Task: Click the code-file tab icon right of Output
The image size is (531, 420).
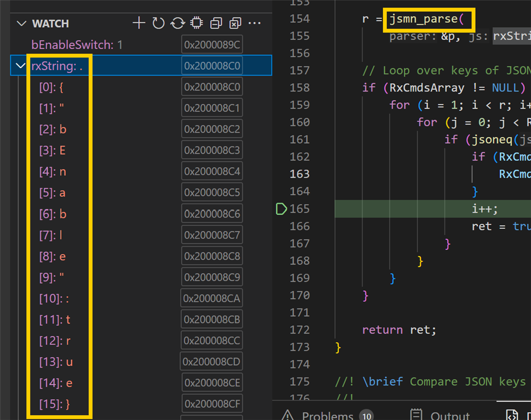Action: (512, 415)
